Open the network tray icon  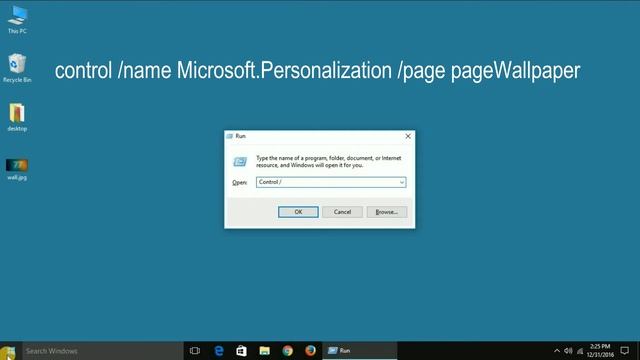[580, 351]
